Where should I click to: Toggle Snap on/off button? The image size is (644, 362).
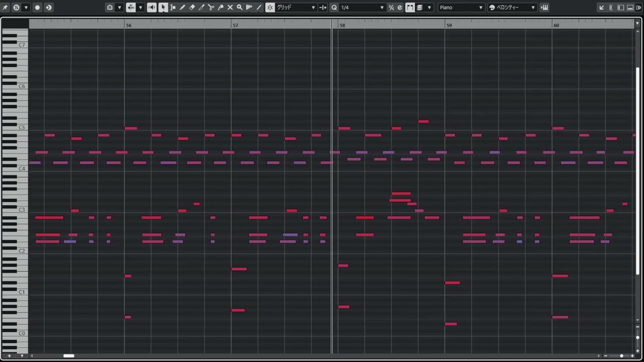[270, 8]
